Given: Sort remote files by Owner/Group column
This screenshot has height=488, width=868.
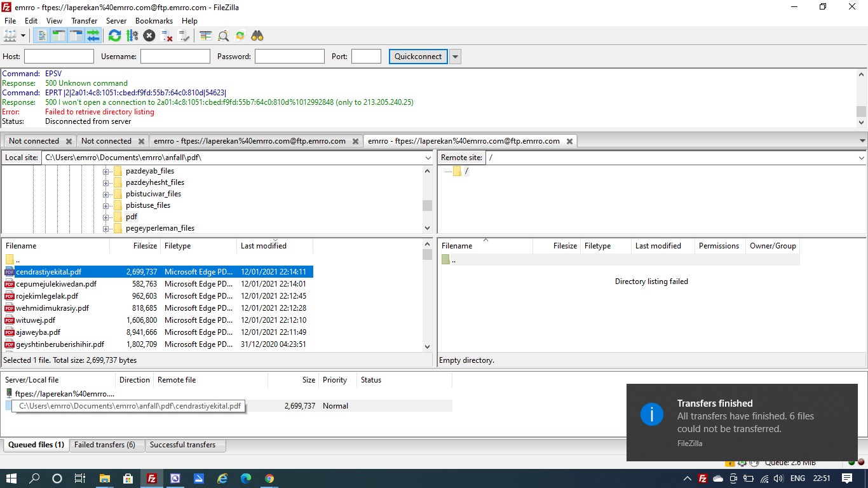Looking at the screenshot, I should pyautogui.click(x=773, y=246).
